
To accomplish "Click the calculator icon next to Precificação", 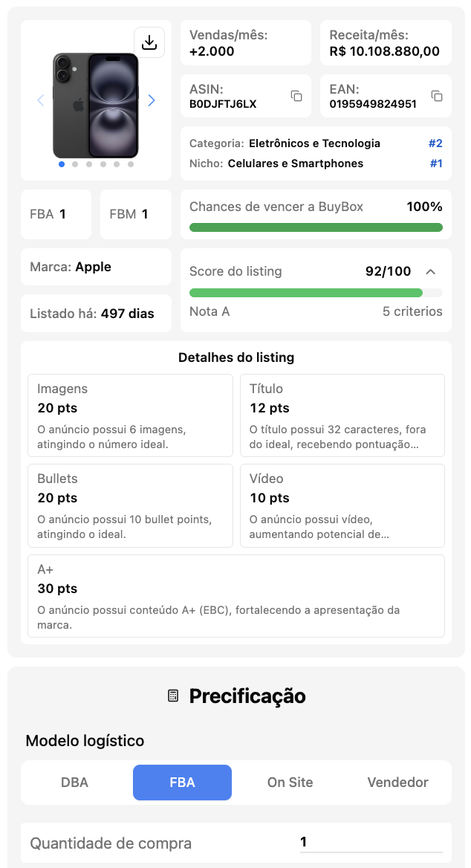I will [x=172, y=696].
